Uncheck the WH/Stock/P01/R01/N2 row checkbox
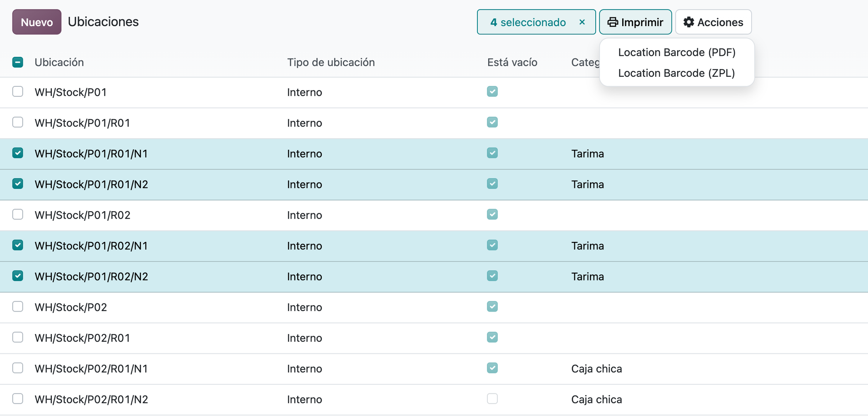This screenshot has height=417, width=868. point(18,183)
